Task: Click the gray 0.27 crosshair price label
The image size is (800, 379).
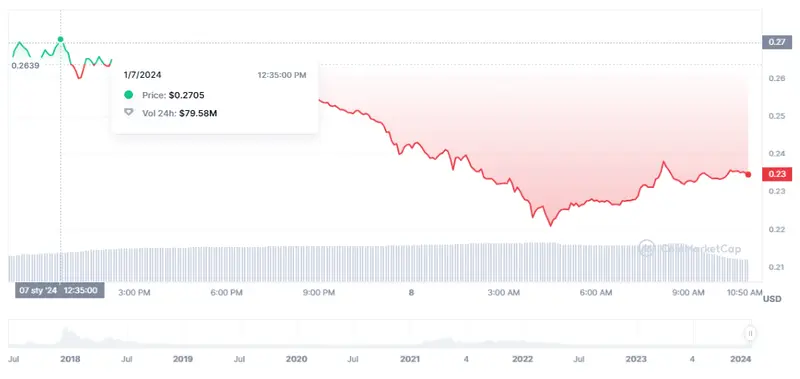Action: click(777, 42)
